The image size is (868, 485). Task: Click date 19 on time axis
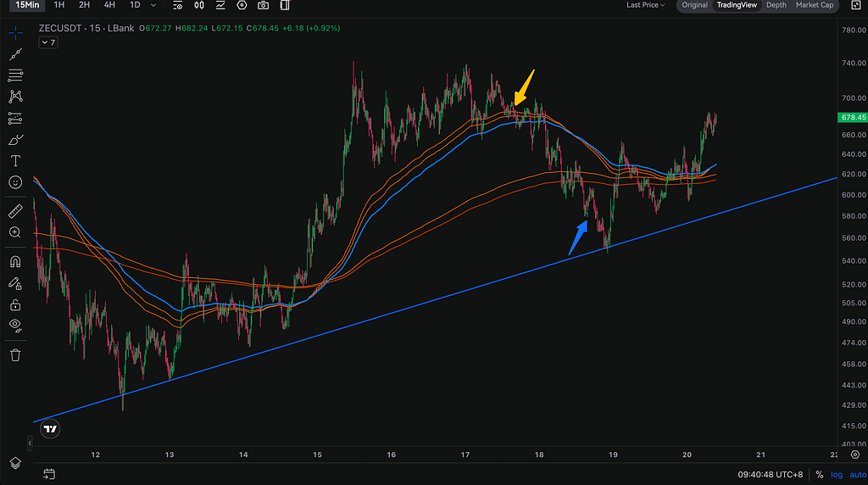613,454
